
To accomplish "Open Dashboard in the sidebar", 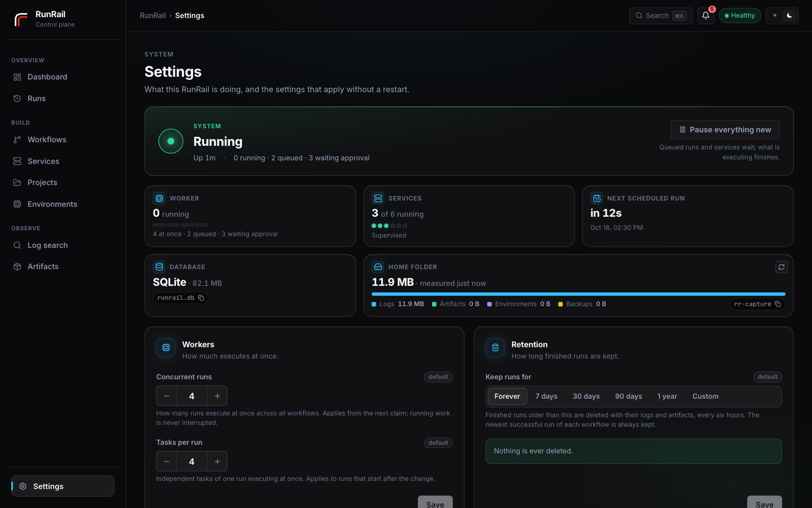I will click(x=63, y=77).
